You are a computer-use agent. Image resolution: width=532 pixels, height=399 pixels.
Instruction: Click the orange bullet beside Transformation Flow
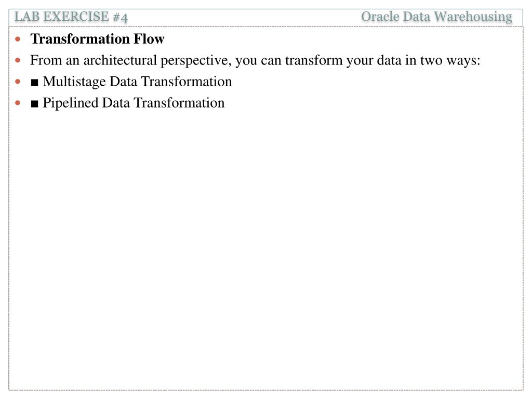point(18,39)
